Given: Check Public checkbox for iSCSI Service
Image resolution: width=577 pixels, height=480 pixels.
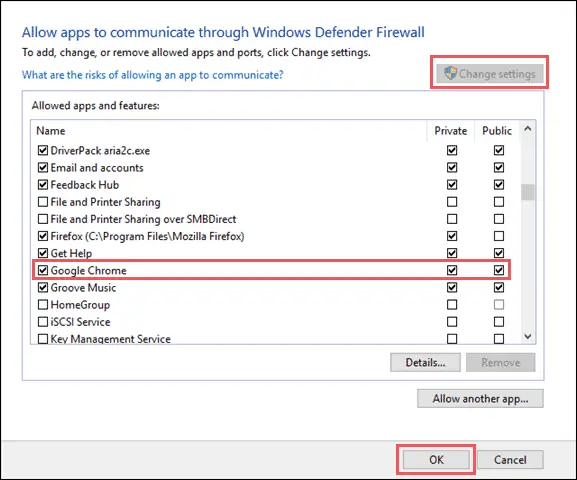Looking at the screenshot, I should tap(499, 322).
